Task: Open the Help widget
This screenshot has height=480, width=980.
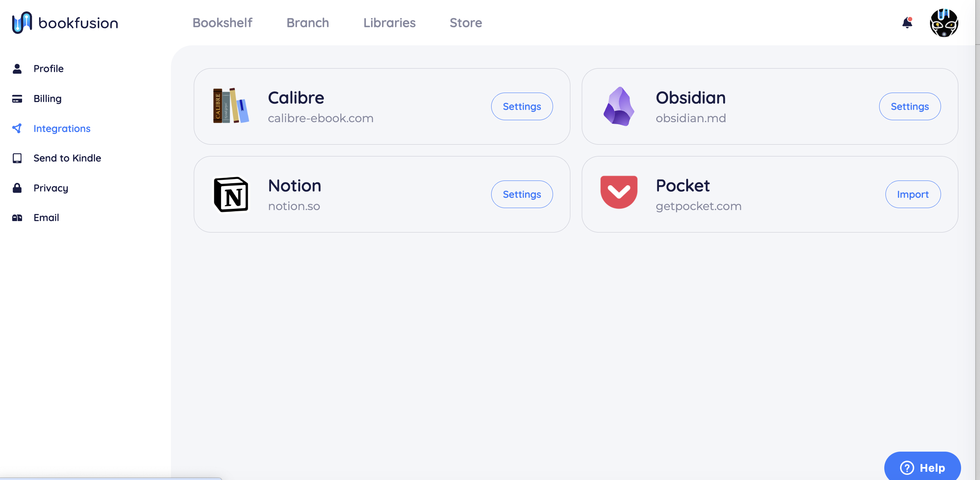Action: tap(922, 467)
